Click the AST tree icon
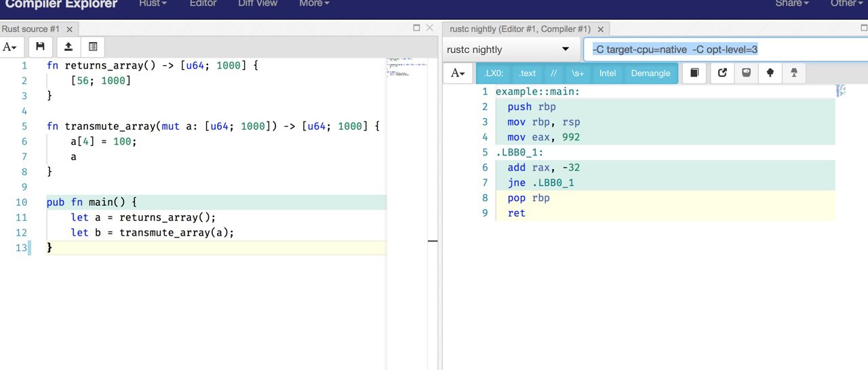Screen dimensions: 868x370 (x=770, y=73)
